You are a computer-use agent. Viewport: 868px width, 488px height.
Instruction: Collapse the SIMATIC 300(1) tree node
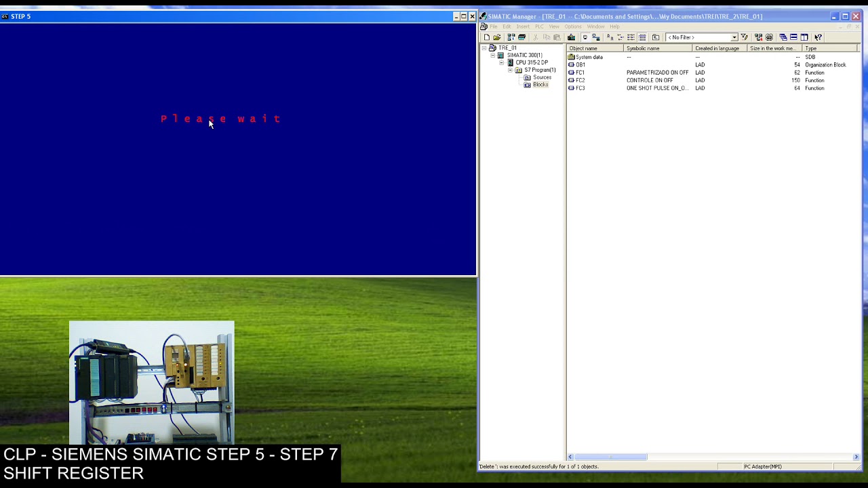[493, 56]
